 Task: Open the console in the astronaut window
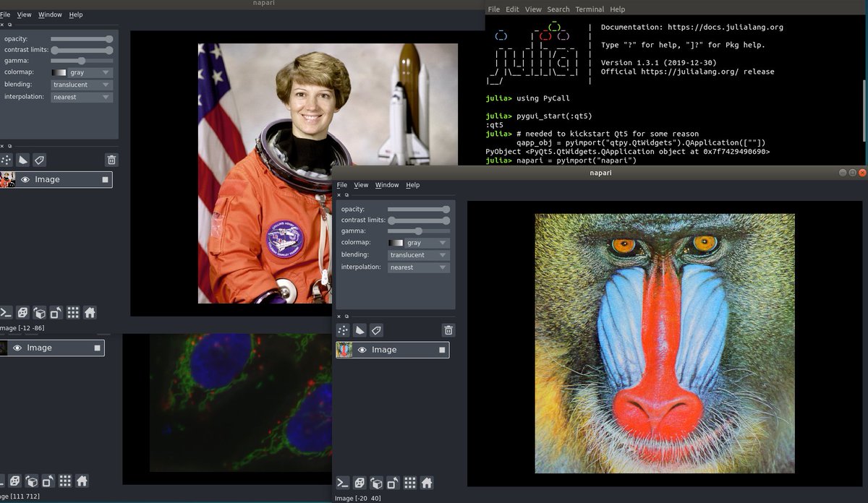(x=6, y=313)
